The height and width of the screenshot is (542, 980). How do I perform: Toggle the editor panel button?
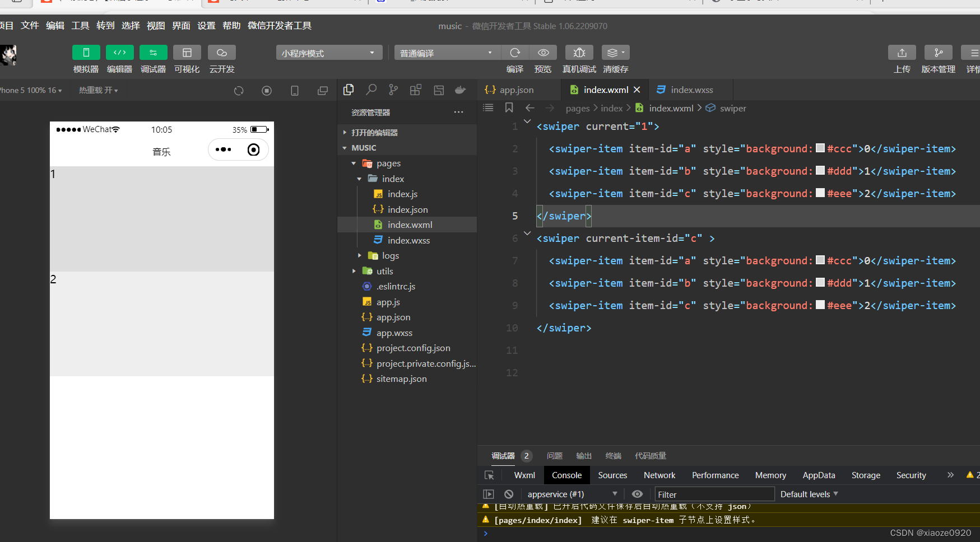[x=119, y=53]
